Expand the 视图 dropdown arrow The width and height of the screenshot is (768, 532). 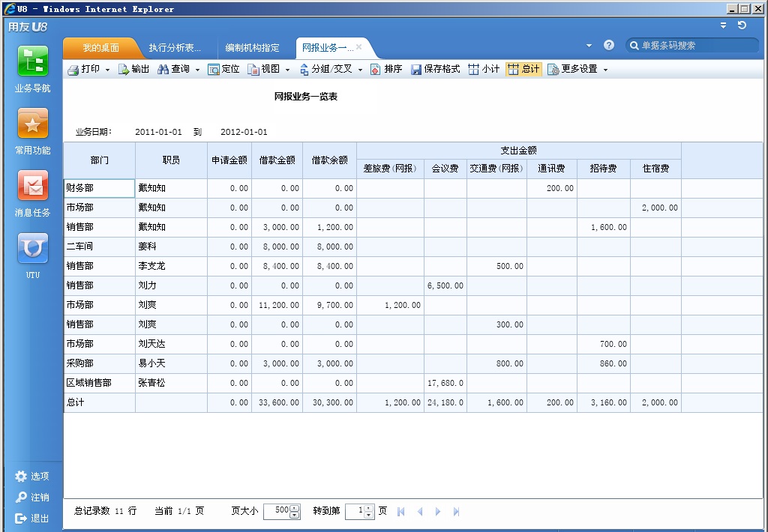287,70
